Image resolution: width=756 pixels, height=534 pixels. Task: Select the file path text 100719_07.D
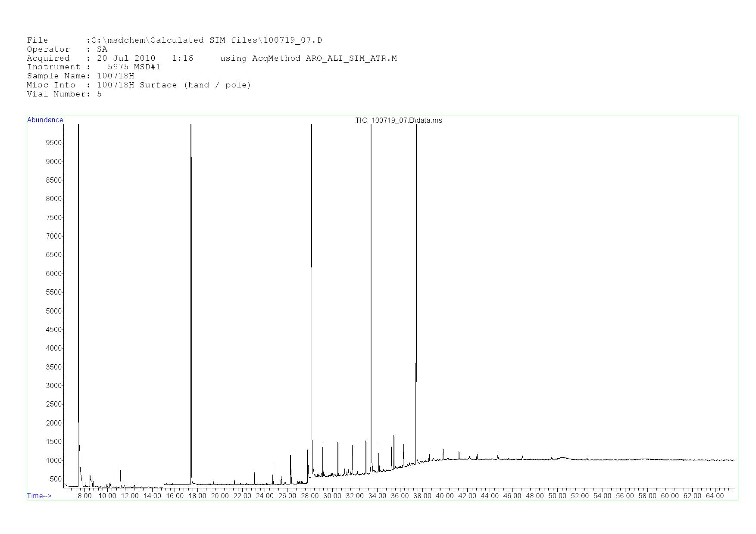tap(293, 40)
